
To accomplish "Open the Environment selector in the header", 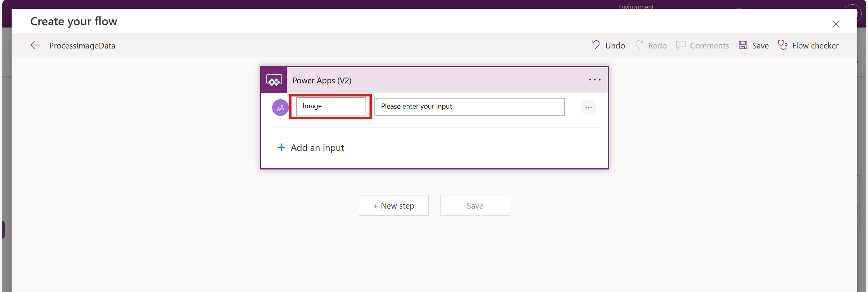I will pyautogui.click(x=635, y=7).
